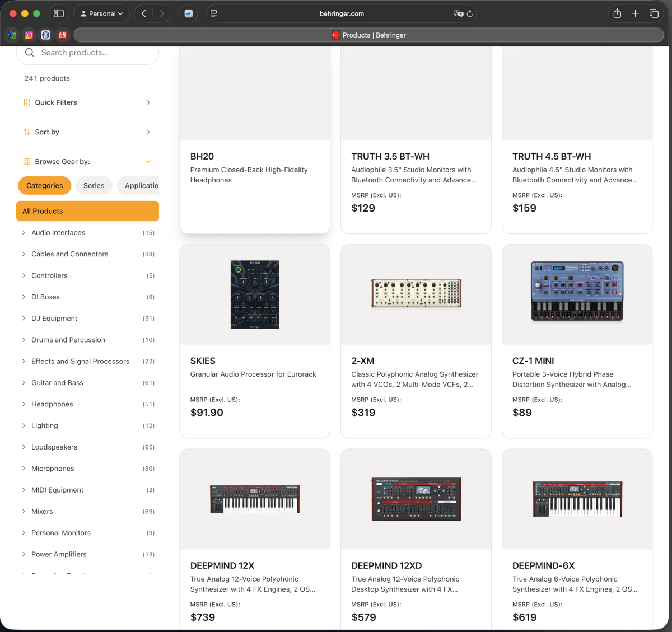Expand the Sort by chevron
Viewport: 672px width, 632px height.
[x=148, y=132]
